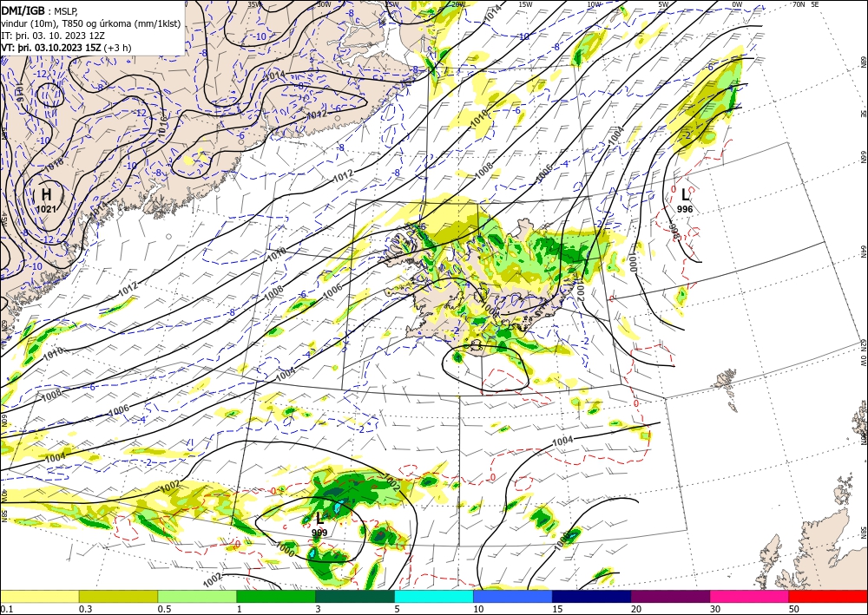This screenshot has height=615, width=868.
Task: Click the L low symbol above "996"
Action: click(686, 194)
